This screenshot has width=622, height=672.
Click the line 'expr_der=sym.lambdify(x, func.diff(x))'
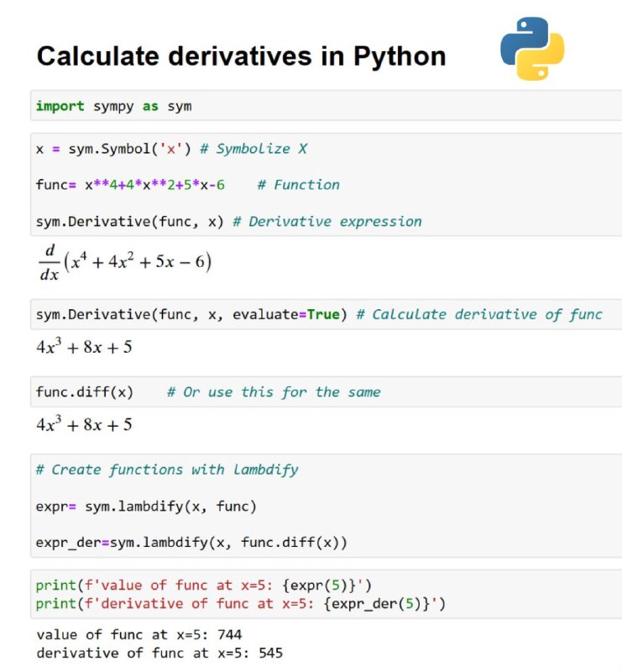coord(191,542)
